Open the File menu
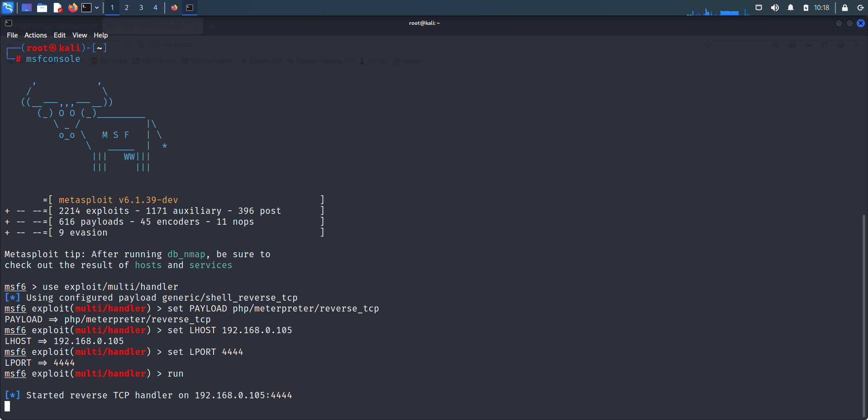Viewport: 868px width, 420px height. [x=12, y=35]
